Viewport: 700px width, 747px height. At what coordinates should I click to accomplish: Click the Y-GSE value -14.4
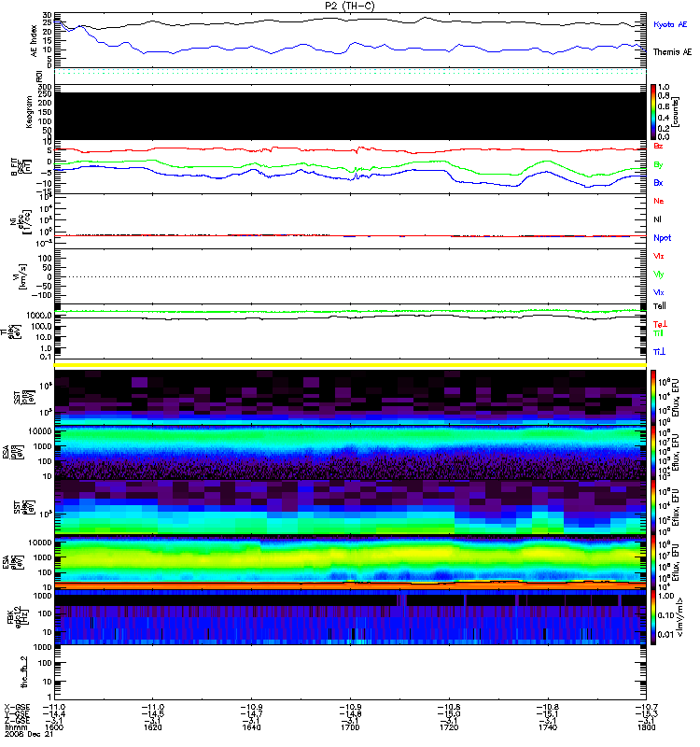tap(54, 714)
